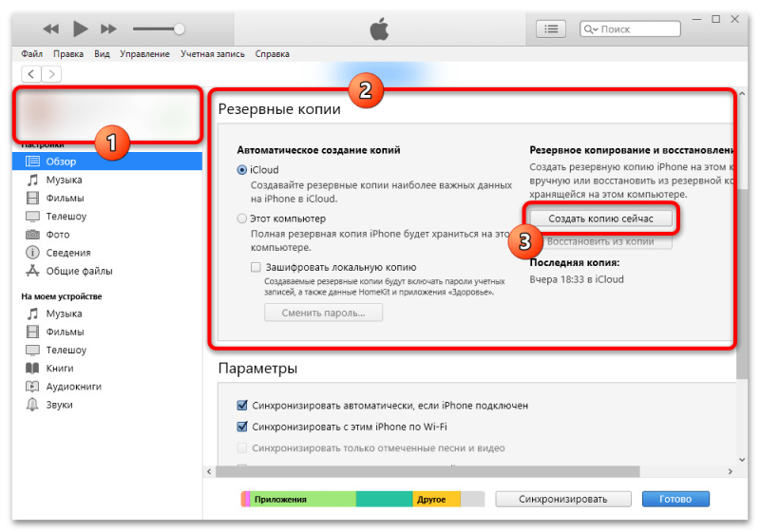Skip to next track with fast-forward icon

108,29
